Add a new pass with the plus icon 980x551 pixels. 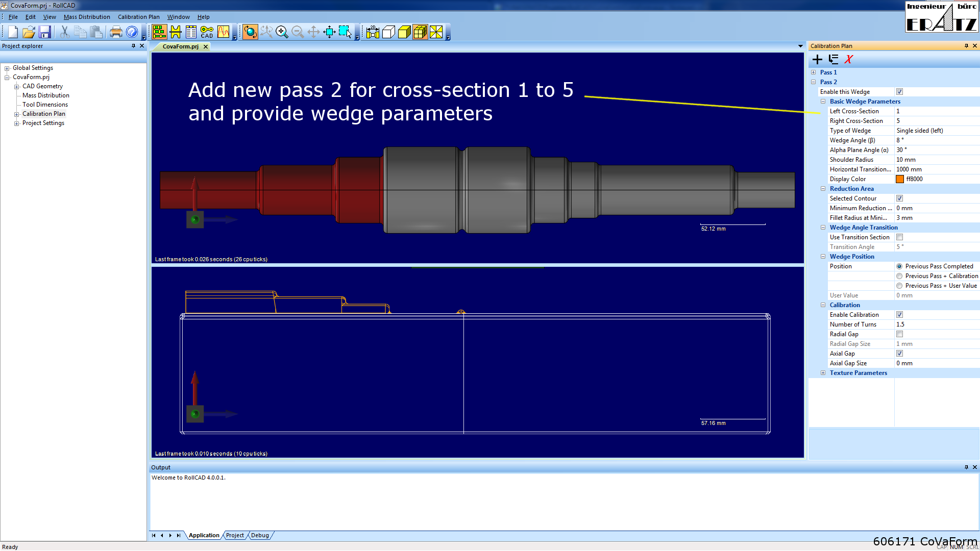pos(817,59)
